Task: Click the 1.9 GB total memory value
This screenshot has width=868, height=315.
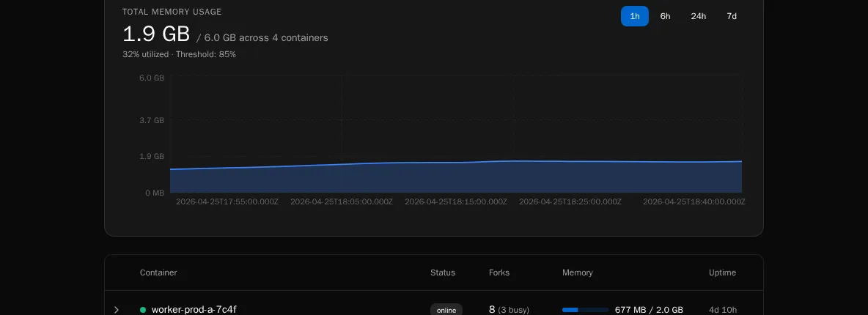Action: click(x=155, y=34)
